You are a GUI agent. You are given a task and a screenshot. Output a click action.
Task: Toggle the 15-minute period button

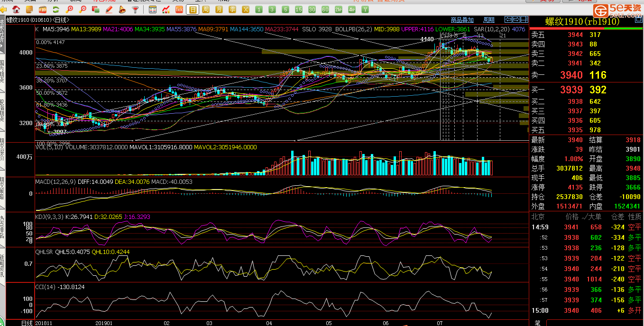299,9
